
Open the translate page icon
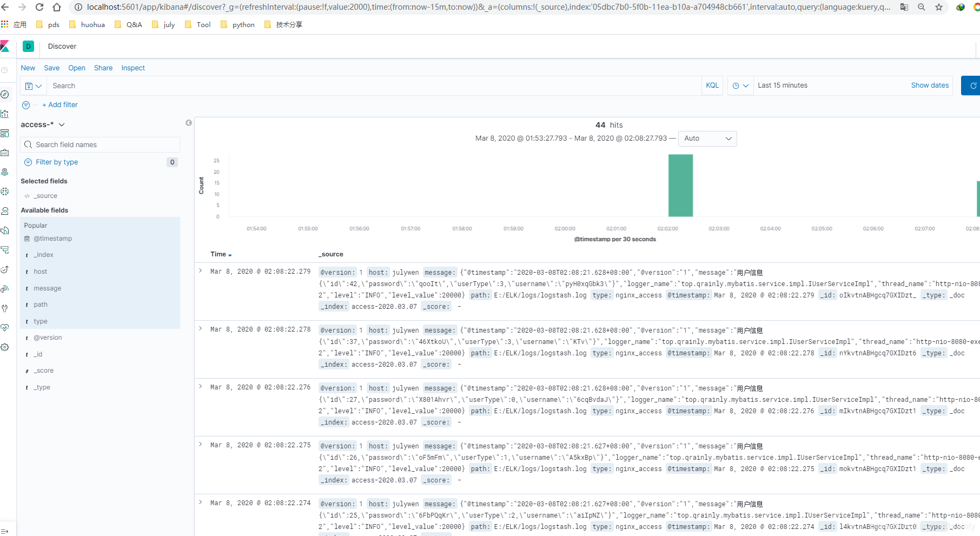(x=904, y=7)
